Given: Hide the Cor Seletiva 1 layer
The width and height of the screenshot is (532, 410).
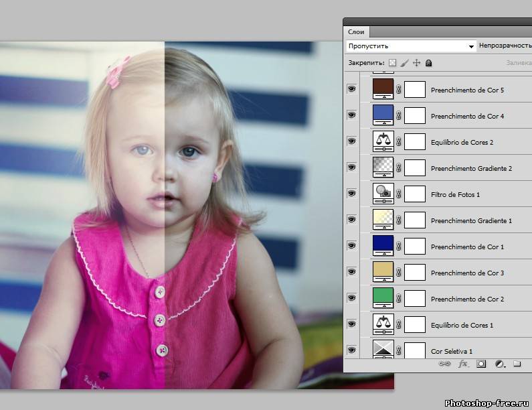Looking at the screenshot, I should pyautogui.click(x=351, y=350).
